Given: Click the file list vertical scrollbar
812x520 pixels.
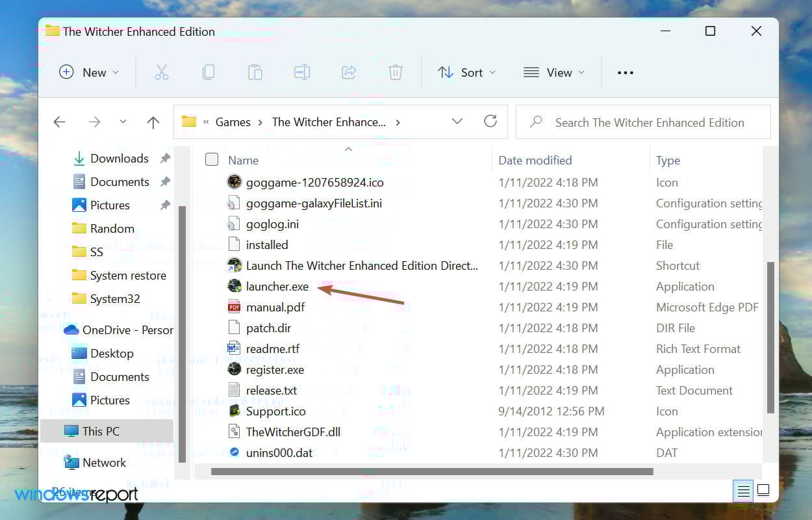Looking at the screenshot, I should [x=771, y=337].
